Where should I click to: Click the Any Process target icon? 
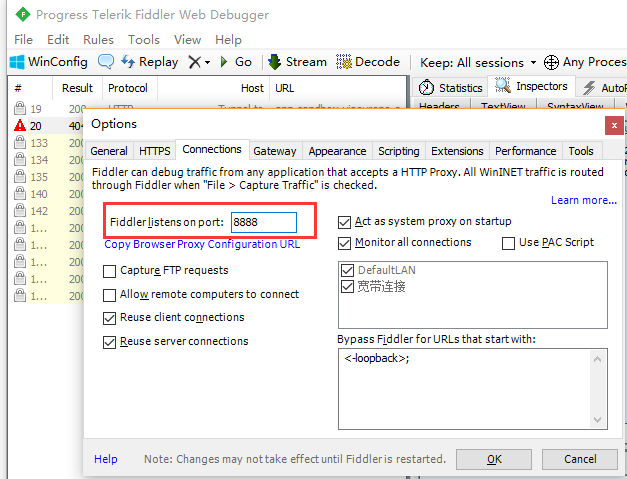click(551, 62)
